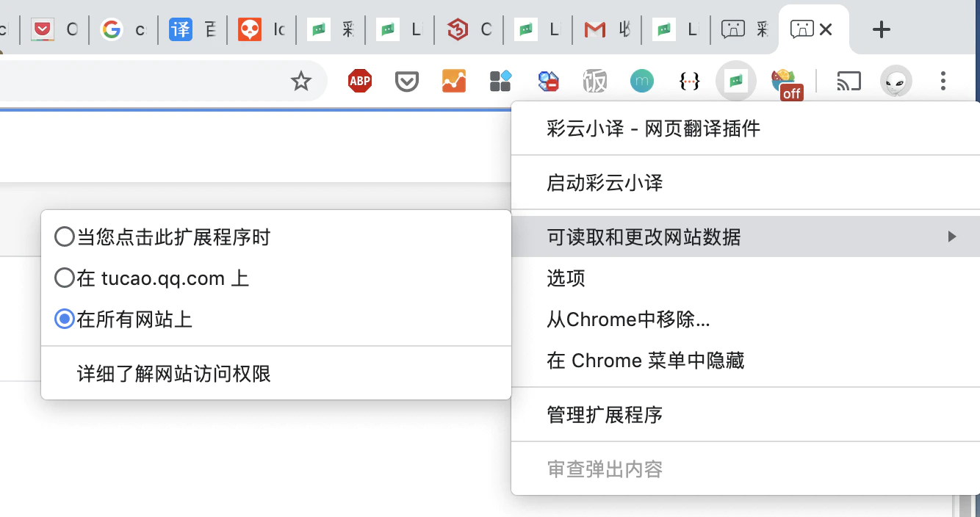Choose 从Chrome中移除... from the menu
The height and width of the screenshot is (517, 980).
point(628,319)
